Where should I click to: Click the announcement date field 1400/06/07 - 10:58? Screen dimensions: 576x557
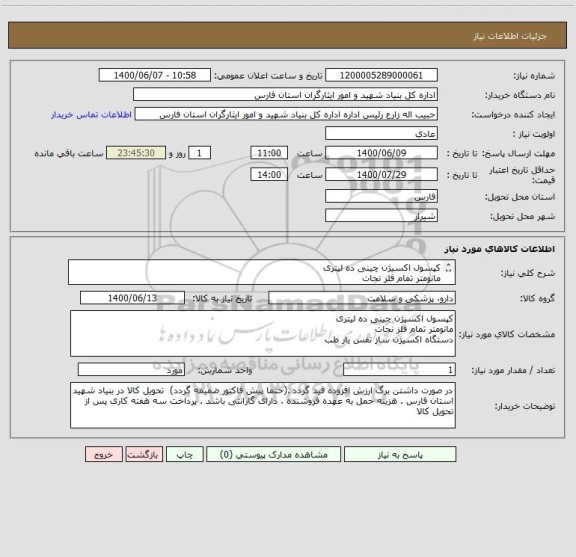[x=155, y=75]
